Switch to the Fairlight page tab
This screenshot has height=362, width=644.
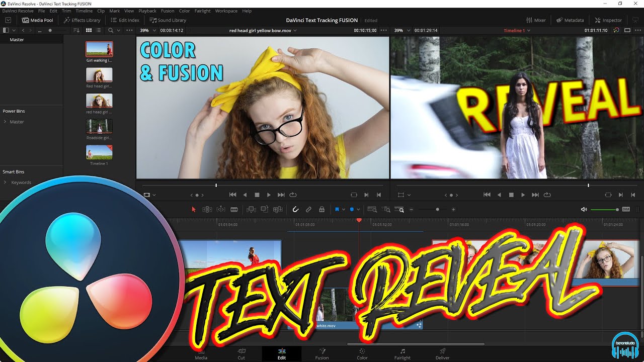pyautogui.click(x=403, y=354)
